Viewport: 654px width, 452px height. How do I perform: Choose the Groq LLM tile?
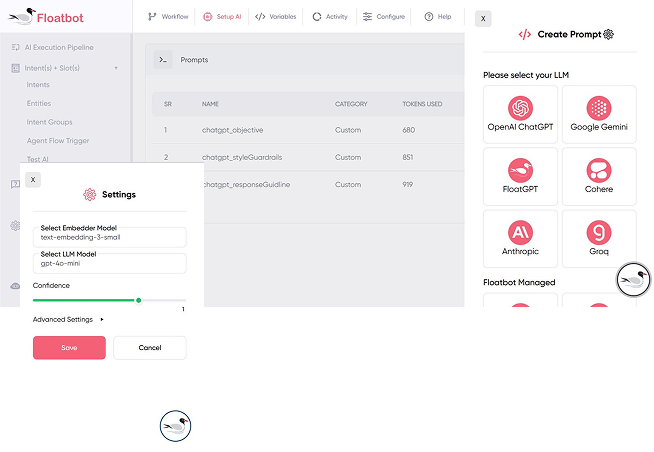[x=599, y=238]
